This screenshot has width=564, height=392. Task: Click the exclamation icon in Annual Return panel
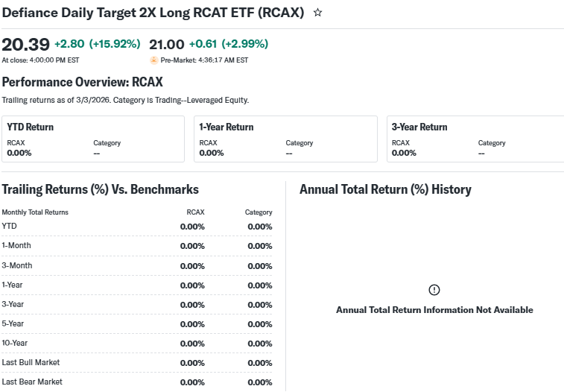tap(434, 290)
